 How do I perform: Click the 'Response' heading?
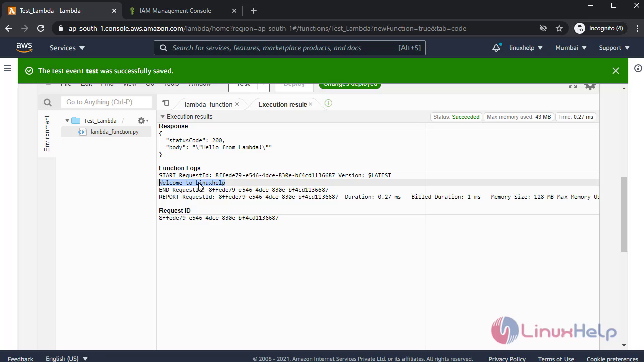pos(173,126)
